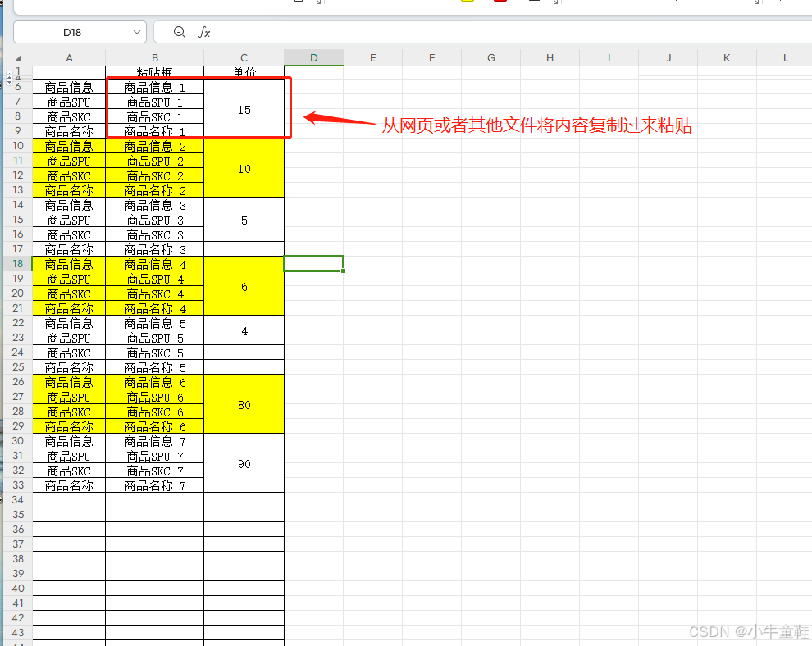Select row 18 header

(x=18, y=263)
